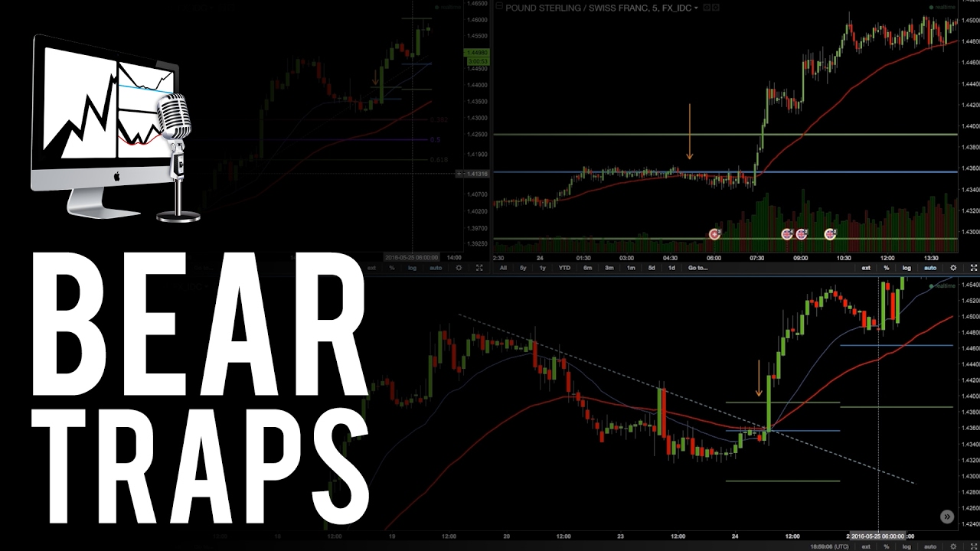Screen dimensions: 980x551
Task: Click the 2016-05-25 06:00:00 date label on upper-left chart
Action: point(412,258)
